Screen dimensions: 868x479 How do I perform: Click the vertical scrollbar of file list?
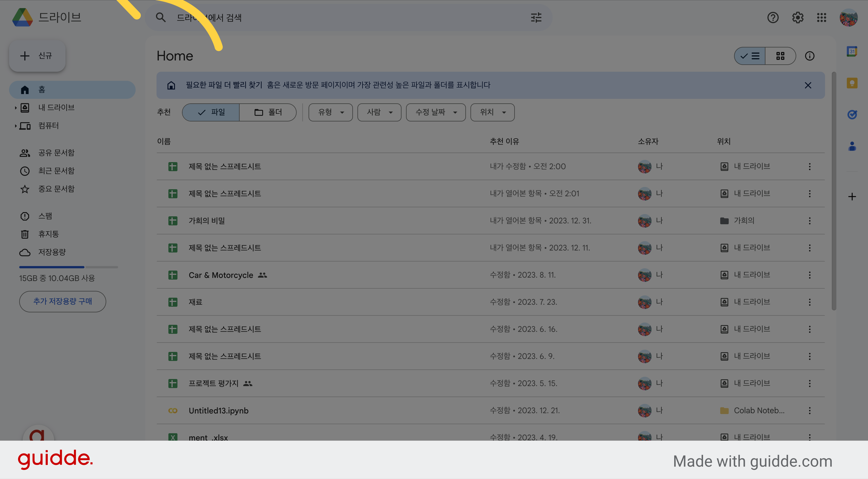coord(834,191)
